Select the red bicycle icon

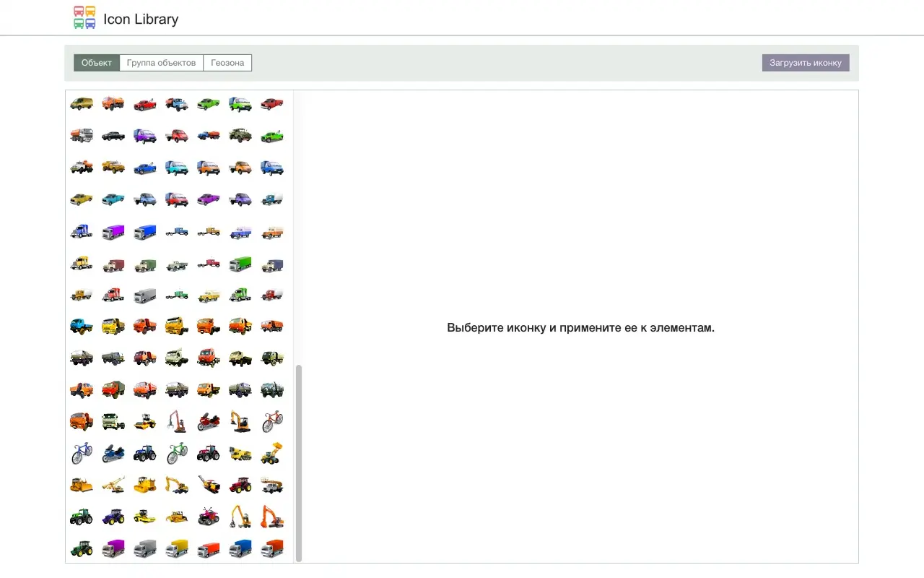[272, 421]
